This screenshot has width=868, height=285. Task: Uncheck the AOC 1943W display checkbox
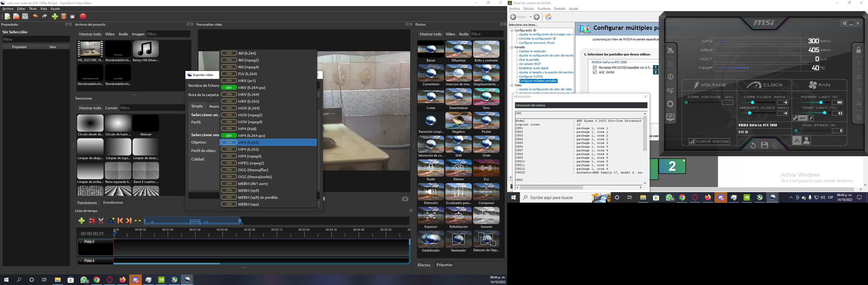[x=595, y=72]
